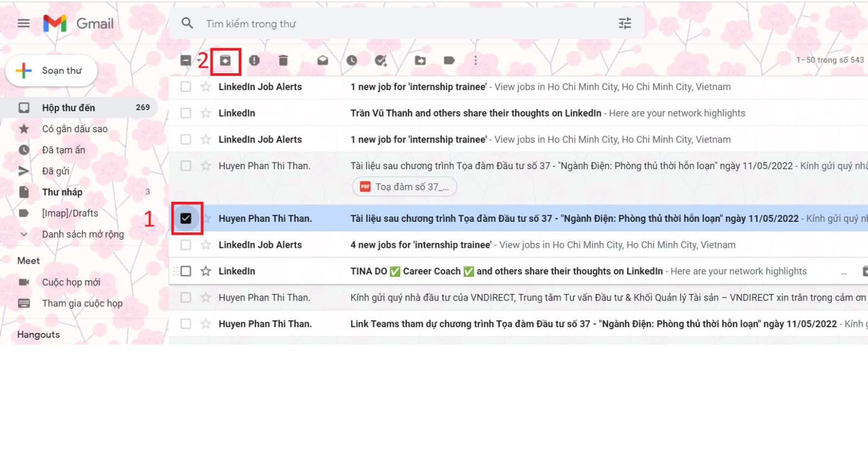Open Trần Vũ Thanh and others email
Viewport: 868px width, 461px height.
click(x=518, y=113)
